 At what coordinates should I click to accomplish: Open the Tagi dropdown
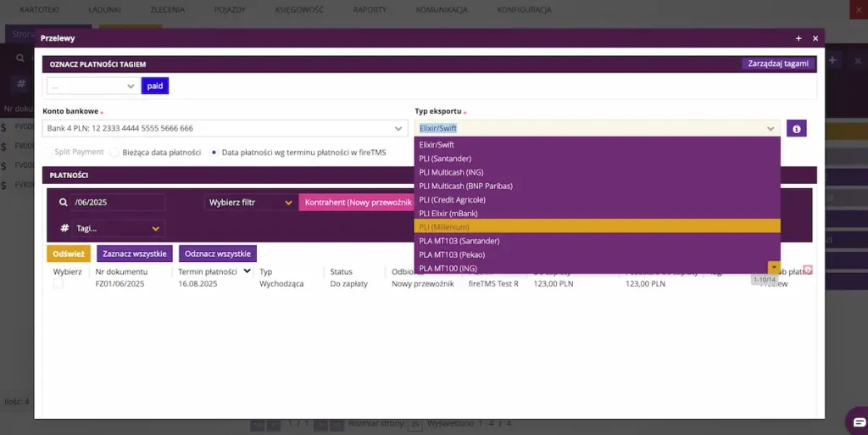(x=117, y=228)
